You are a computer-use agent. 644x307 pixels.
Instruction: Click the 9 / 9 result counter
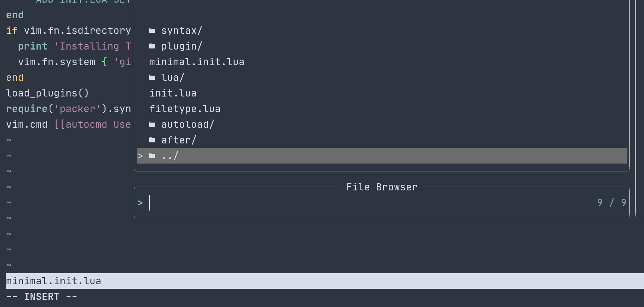(x=612, y=202)
